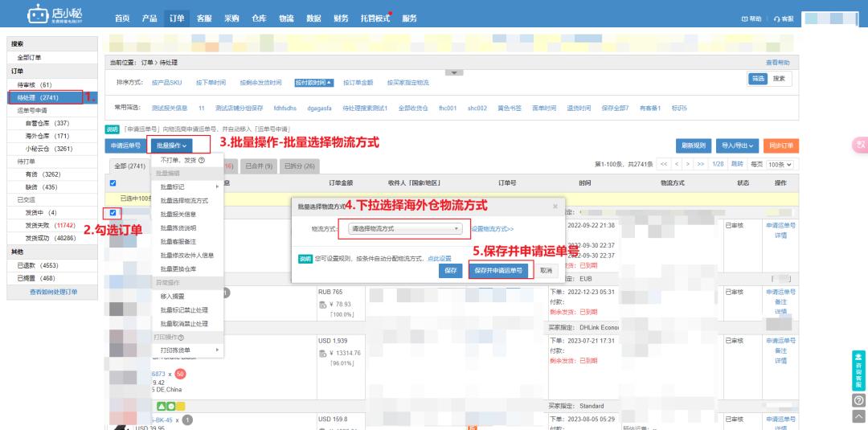Click the pink floating assistant icon
Screen dimensions: 868x430
[859, 145]
